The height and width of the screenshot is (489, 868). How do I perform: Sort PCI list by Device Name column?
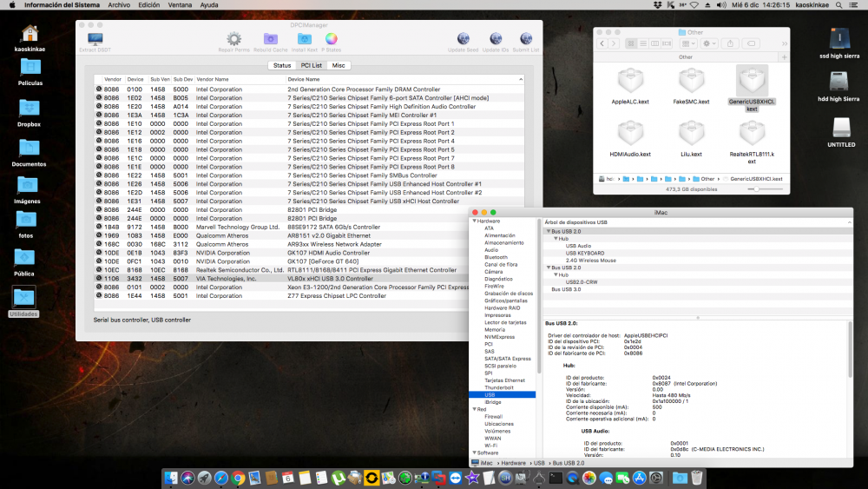[404, 79]
